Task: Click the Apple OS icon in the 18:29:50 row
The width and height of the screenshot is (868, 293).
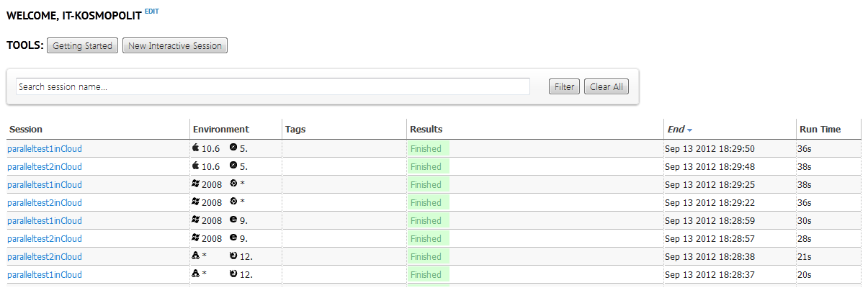Action: [196, 148]
